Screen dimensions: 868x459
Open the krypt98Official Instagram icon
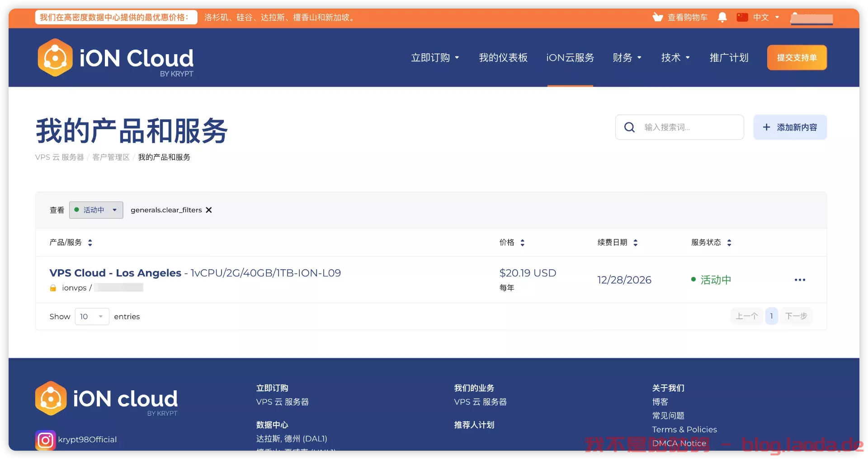(45, 440)
